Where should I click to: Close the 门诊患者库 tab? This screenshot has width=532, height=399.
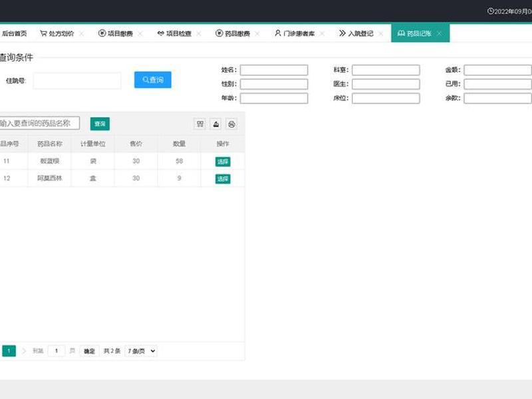(323, 33)
